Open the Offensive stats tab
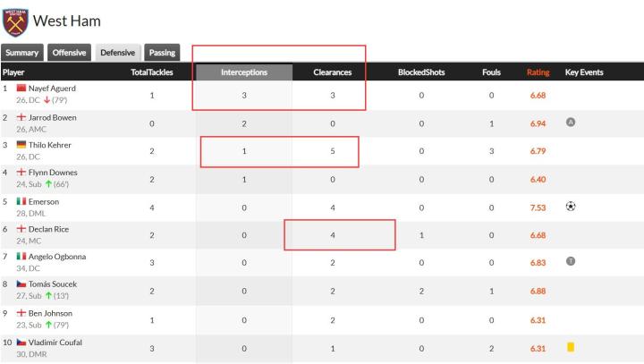 pyautogui.click(x=69, y=53)
